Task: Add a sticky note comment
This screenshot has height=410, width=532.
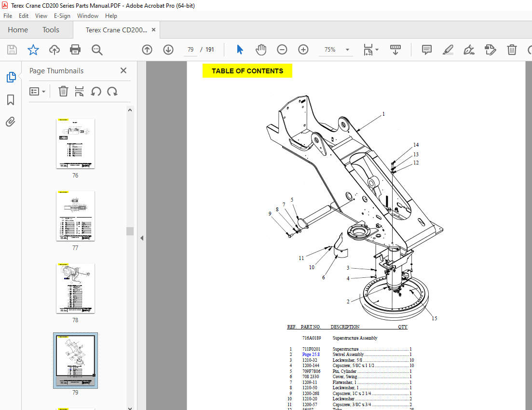Action: [x=426, y=50]
